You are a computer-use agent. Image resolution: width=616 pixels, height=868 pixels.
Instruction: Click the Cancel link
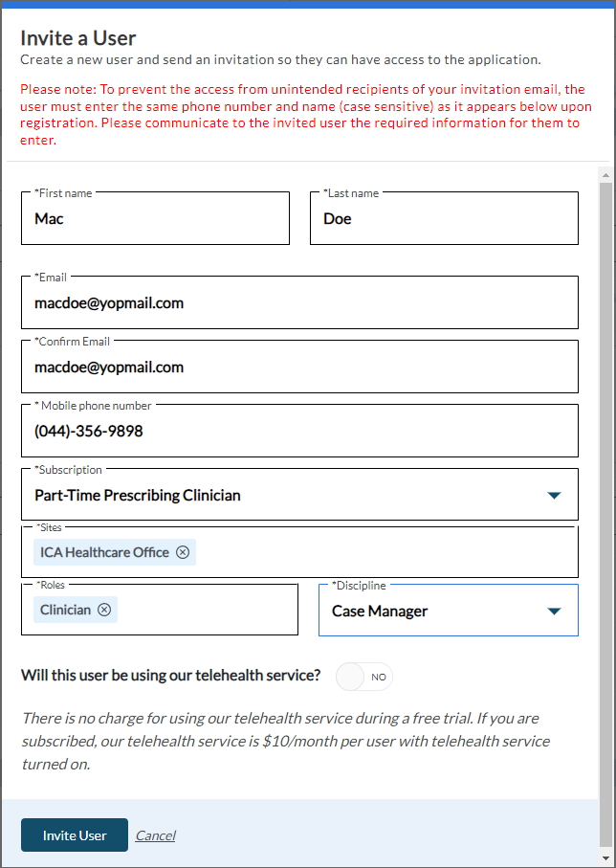(155, 835)
